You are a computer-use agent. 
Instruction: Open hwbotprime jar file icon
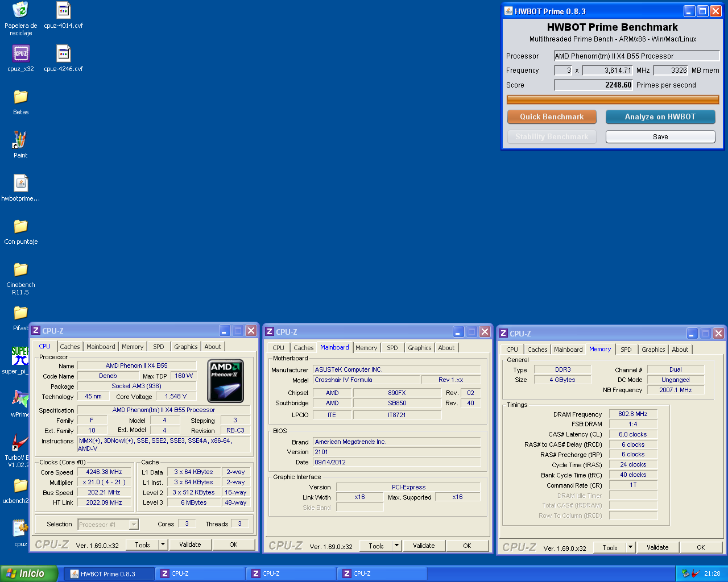(20, 183)
